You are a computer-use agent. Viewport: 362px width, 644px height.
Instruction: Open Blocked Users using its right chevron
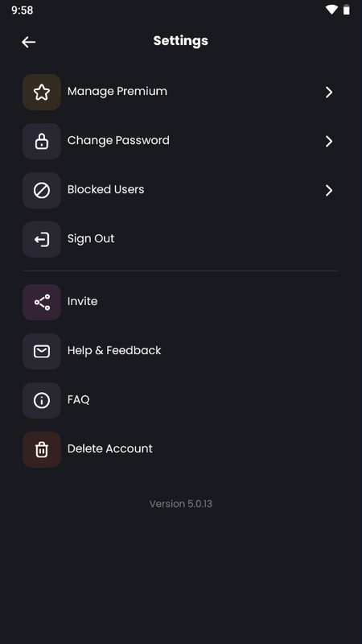tap(329, 191)
